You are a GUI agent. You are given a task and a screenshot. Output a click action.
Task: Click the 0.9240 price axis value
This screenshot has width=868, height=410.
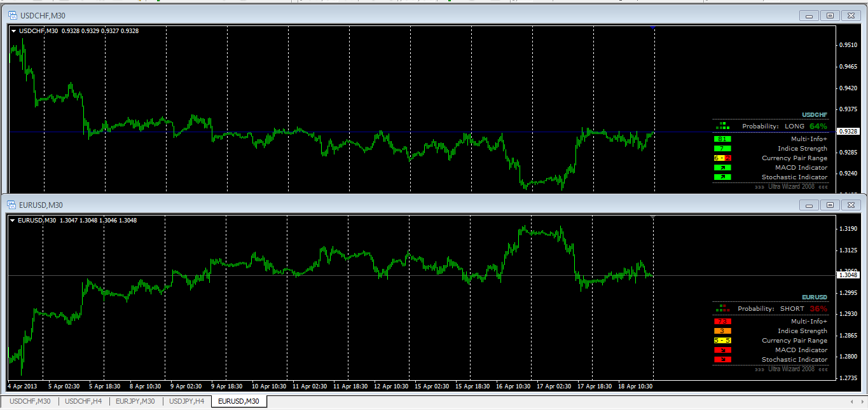(848, 173)
